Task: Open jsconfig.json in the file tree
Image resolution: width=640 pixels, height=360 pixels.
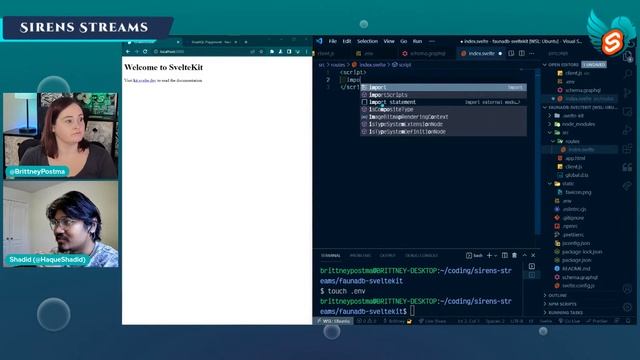Action: click(x=576, y=243)
